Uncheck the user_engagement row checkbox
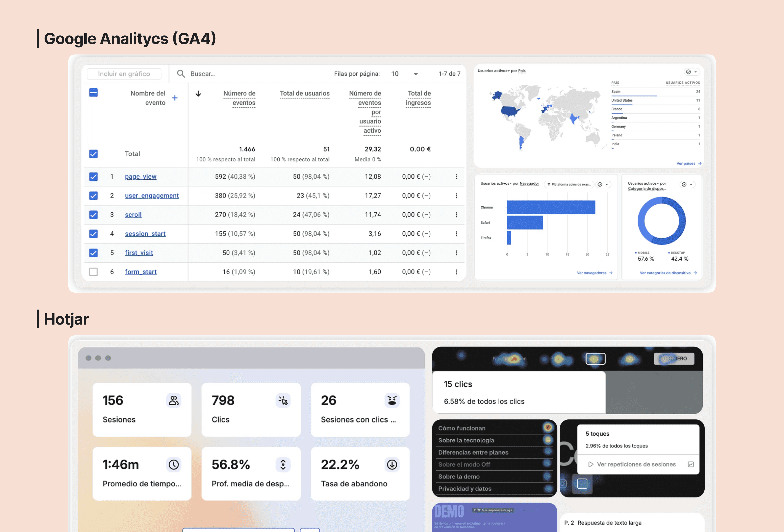Image resolution: width=784 pixels, height=532 pixels. (x=93, y=196)
